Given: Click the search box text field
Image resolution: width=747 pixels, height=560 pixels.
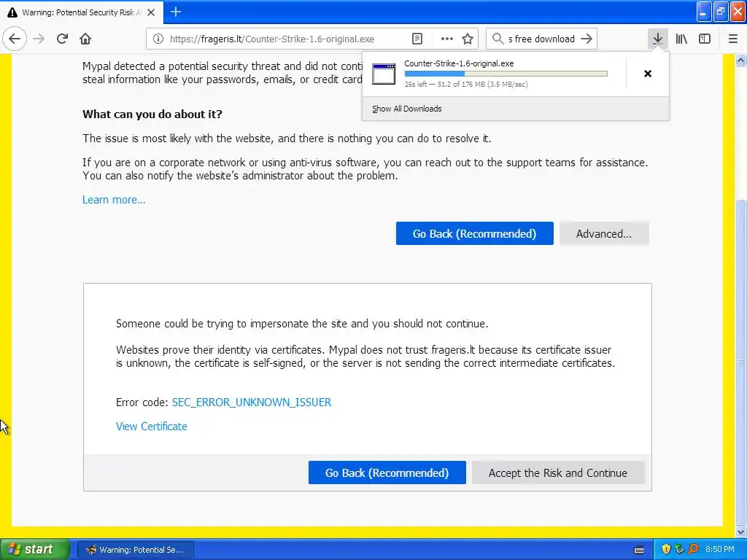Looking at the screenshot, I should click(x=542, y=39).
